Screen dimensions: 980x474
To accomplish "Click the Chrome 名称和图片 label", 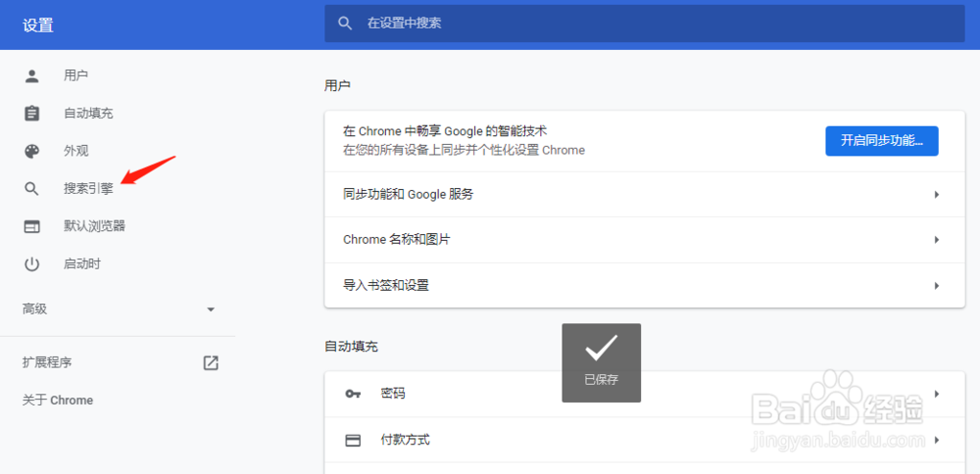I will (x=397, y=240).
